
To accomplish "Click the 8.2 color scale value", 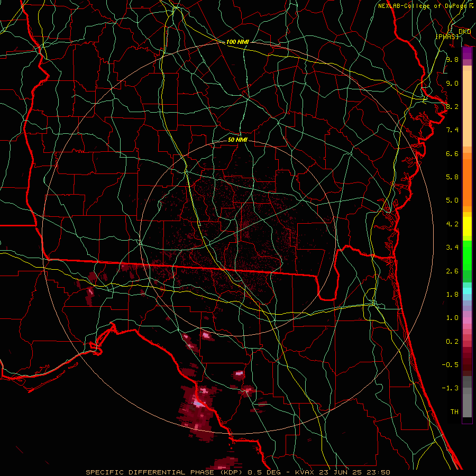I will click(452, 106).
